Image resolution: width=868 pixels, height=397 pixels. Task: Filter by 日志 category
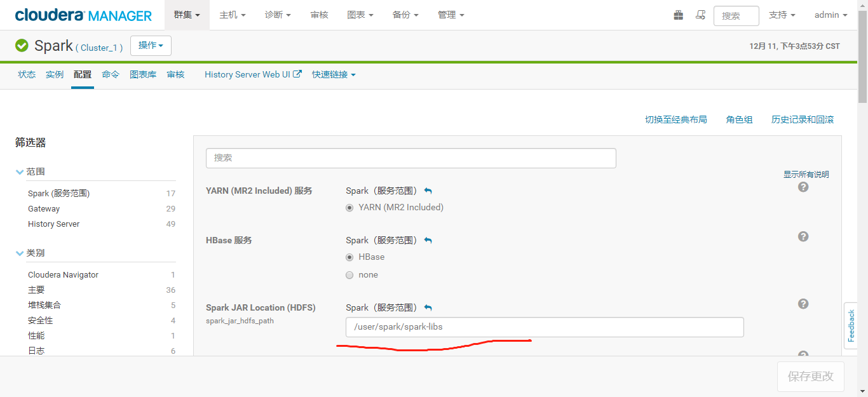point(36,351)
